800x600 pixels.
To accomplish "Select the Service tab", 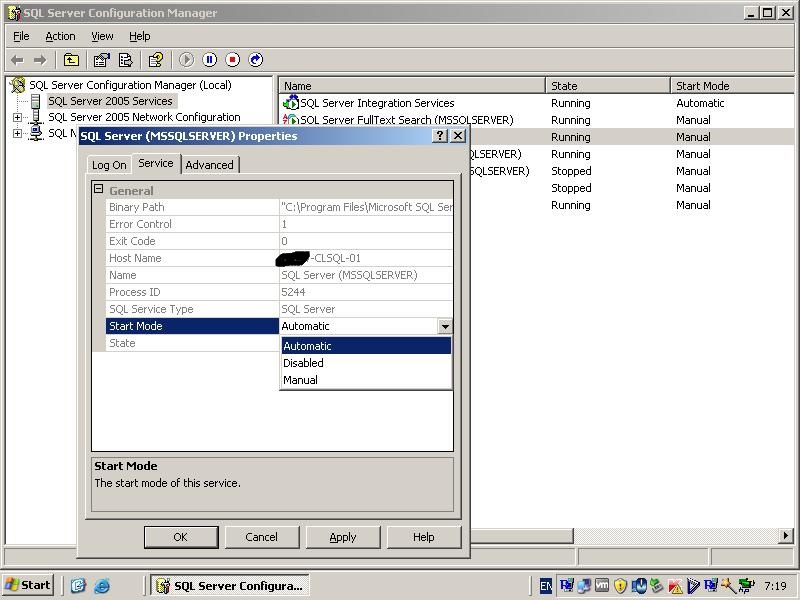I will point(156,163).
